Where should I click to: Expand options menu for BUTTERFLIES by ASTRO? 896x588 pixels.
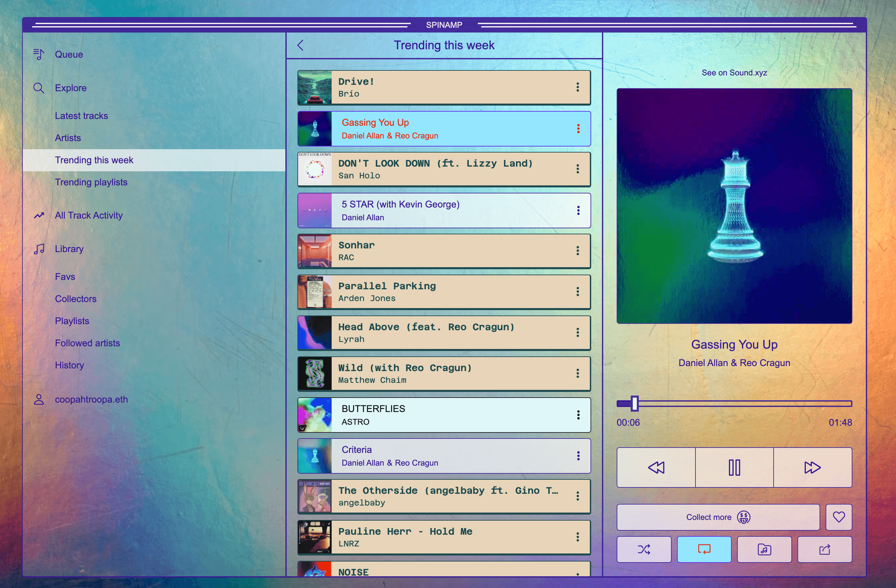coord(577,414)
